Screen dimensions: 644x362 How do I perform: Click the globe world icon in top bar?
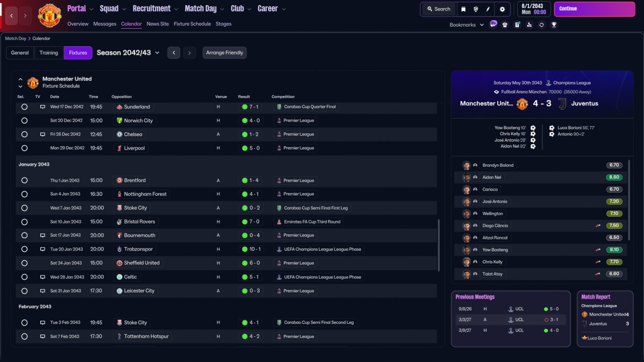[x=476, y=9]
